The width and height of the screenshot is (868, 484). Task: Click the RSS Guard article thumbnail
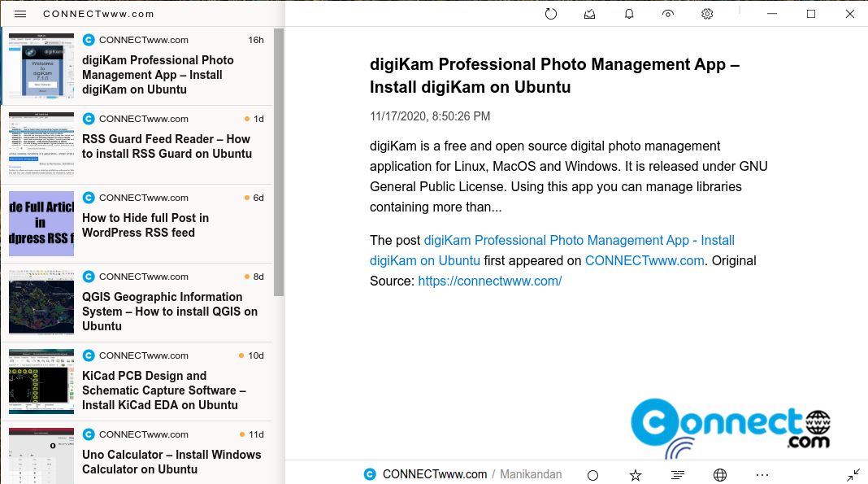(x=41, y=145)
